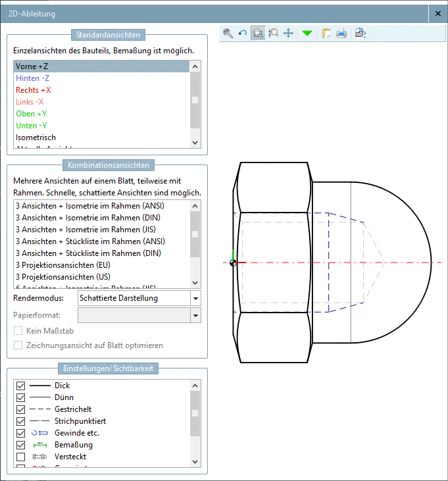Enable the Versteckt checkbox

click(20, 457)
